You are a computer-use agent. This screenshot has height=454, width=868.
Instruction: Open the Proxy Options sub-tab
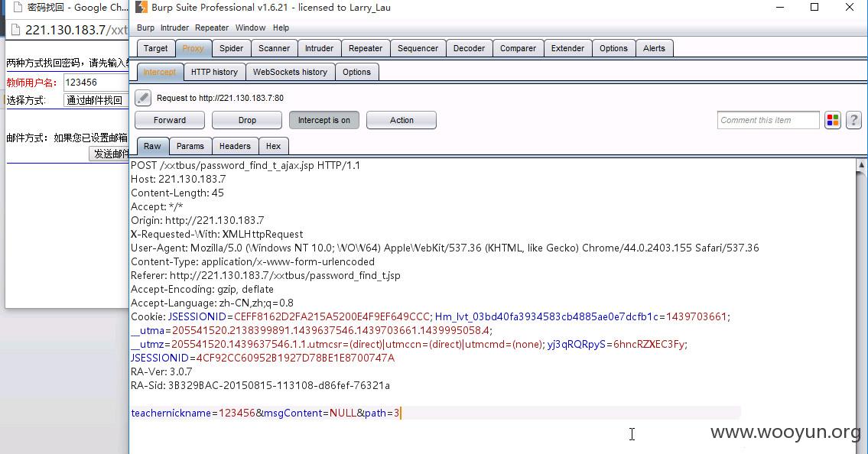(356, 72)
